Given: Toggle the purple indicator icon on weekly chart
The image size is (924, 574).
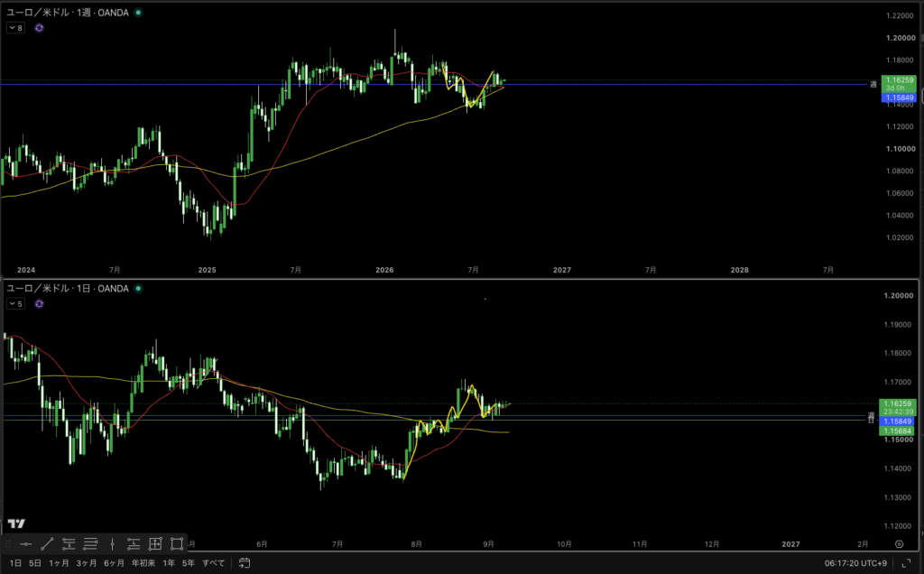Looking at the screenshot, I should click(39, 28).
